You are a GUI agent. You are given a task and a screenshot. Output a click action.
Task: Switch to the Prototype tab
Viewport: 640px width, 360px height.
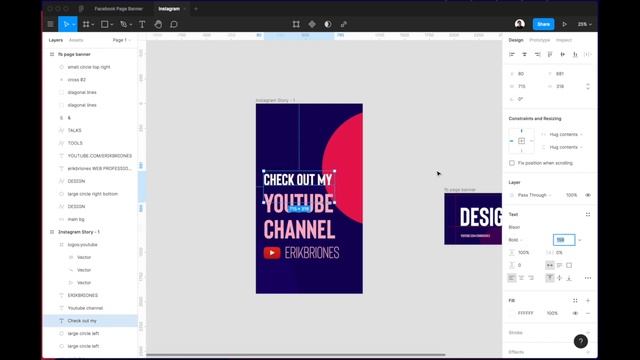coord(540,40)
